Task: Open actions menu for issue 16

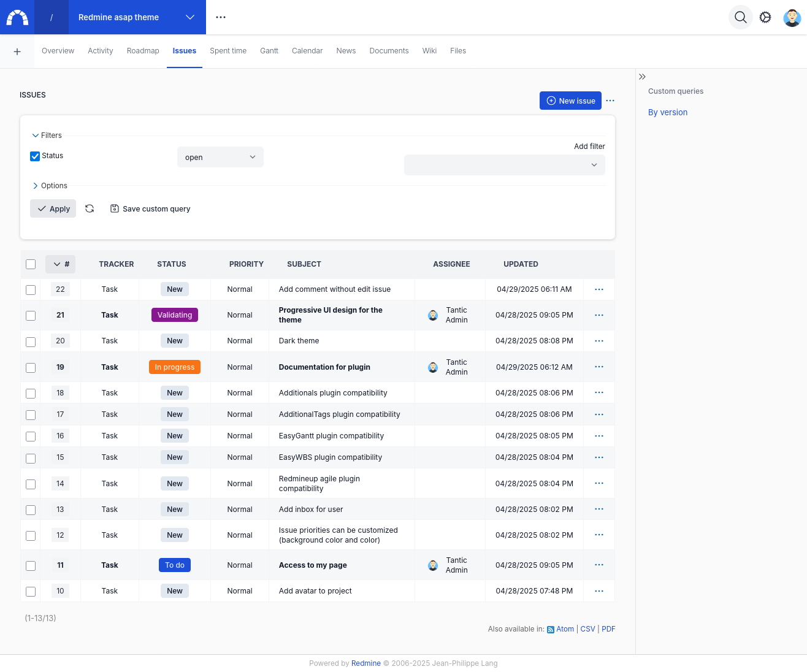Action: [x=599, y=436]
